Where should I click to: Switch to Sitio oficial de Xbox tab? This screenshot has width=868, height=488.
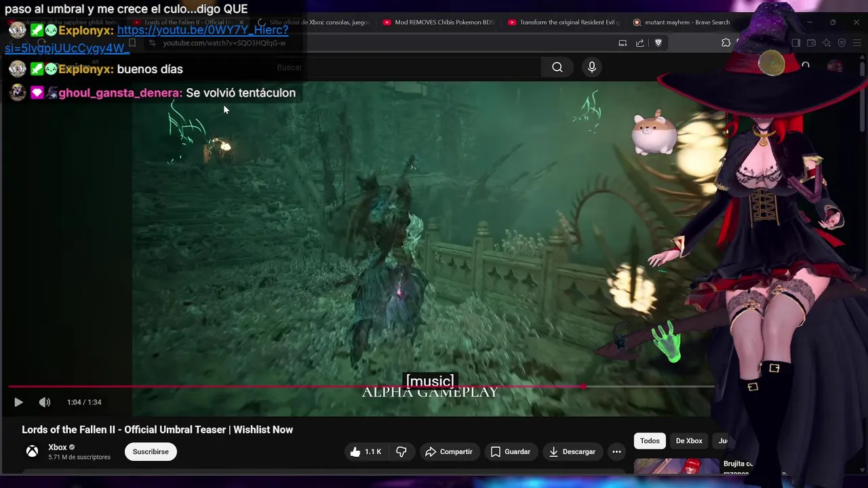click(x=313, y=22)
